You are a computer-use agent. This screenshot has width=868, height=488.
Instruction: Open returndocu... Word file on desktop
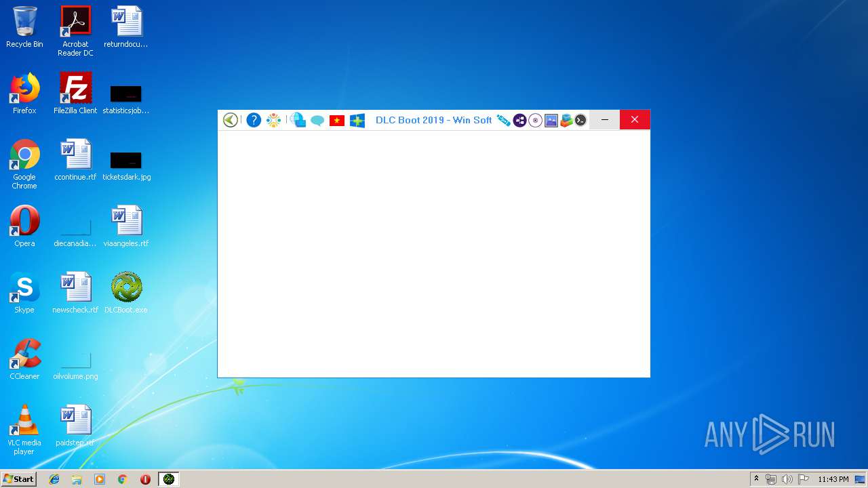tap(126, 27)
